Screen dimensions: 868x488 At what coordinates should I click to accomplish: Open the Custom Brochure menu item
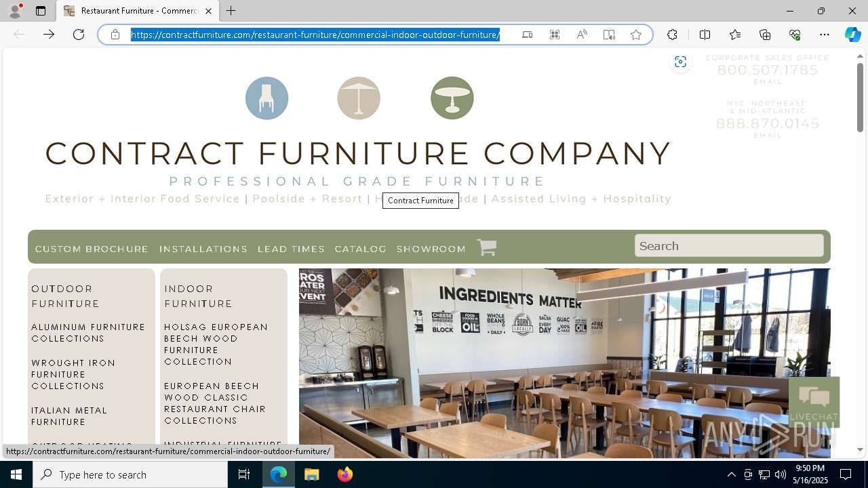92,249
